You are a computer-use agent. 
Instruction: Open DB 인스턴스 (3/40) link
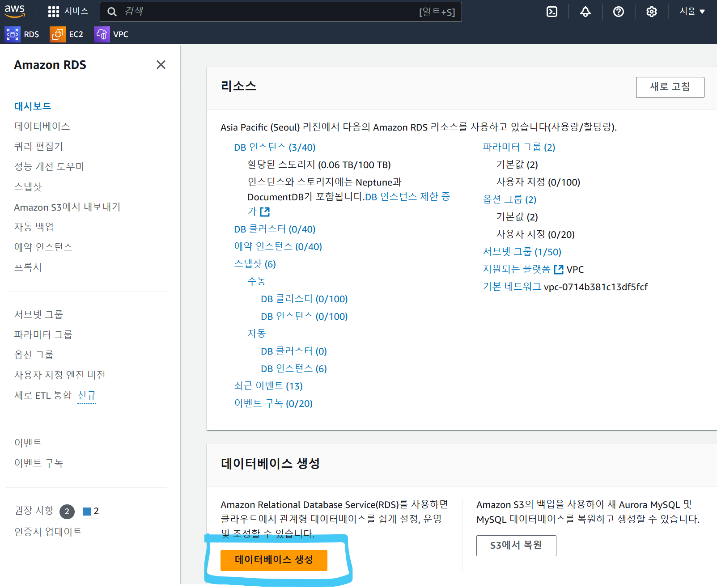pos(275,147)
